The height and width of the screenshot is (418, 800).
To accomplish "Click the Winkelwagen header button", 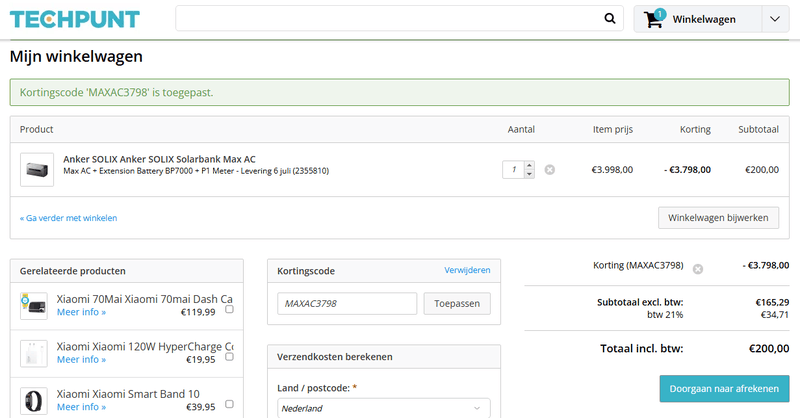I will (697, 19).
